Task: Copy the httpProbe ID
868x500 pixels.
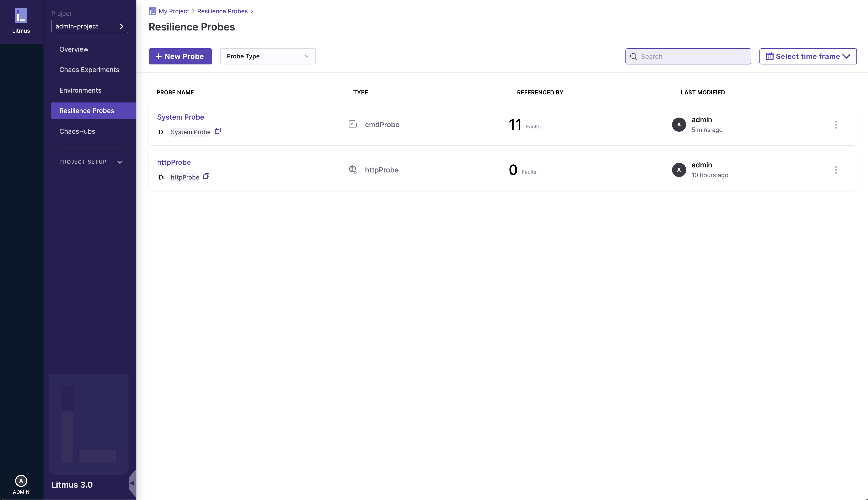Action: (206, 176)
